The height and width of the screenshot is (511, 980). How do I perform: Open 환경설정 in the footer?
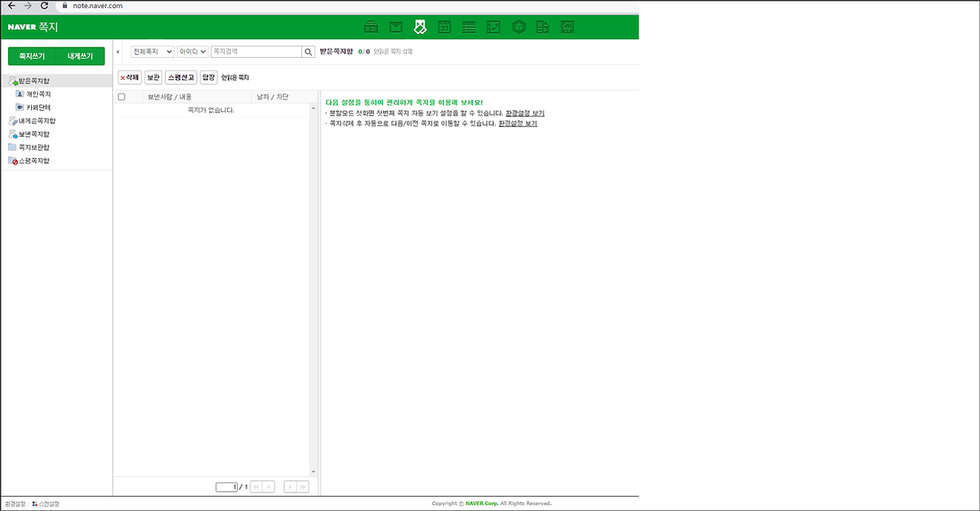(x=15, y=504)
